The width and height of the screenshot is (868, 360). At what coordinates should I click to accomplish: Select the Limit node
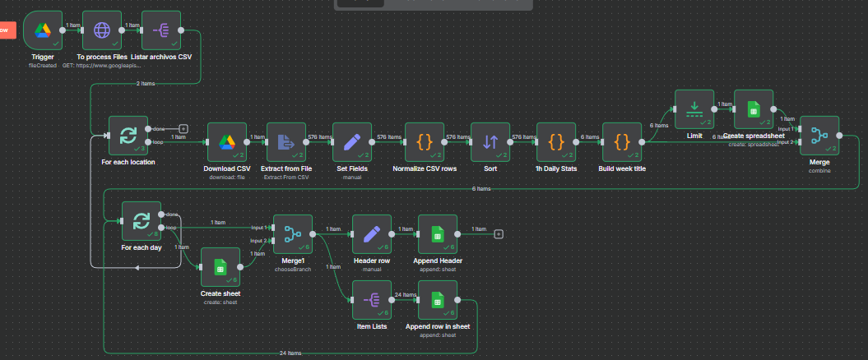click(x=694, y=109)
